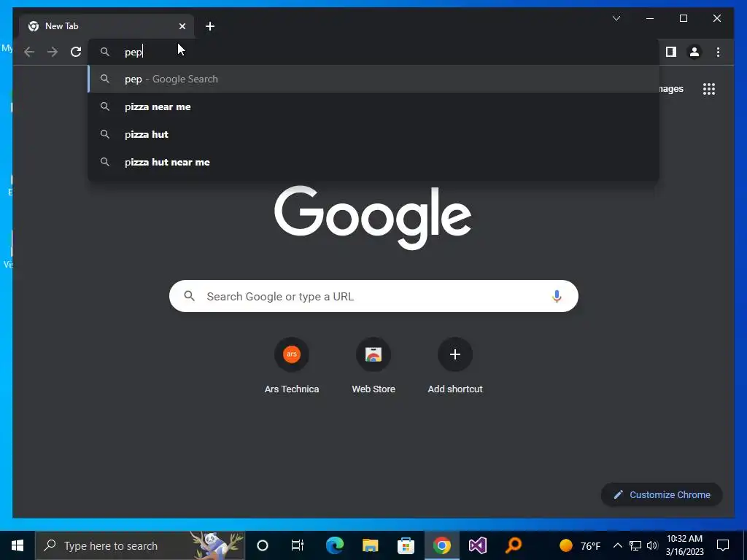Close the New Tab tab

(182, 26)
